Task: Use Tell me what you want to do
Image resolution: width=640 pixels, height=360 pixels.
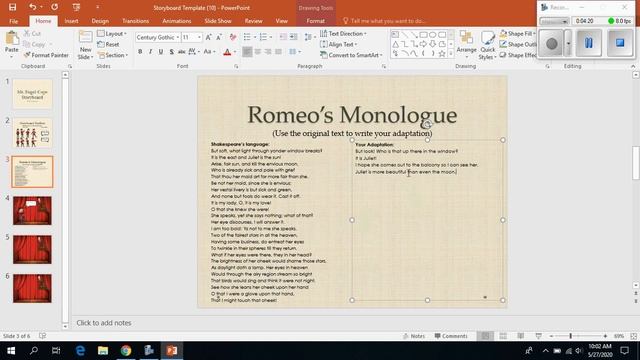Action: tap(384, 21)
